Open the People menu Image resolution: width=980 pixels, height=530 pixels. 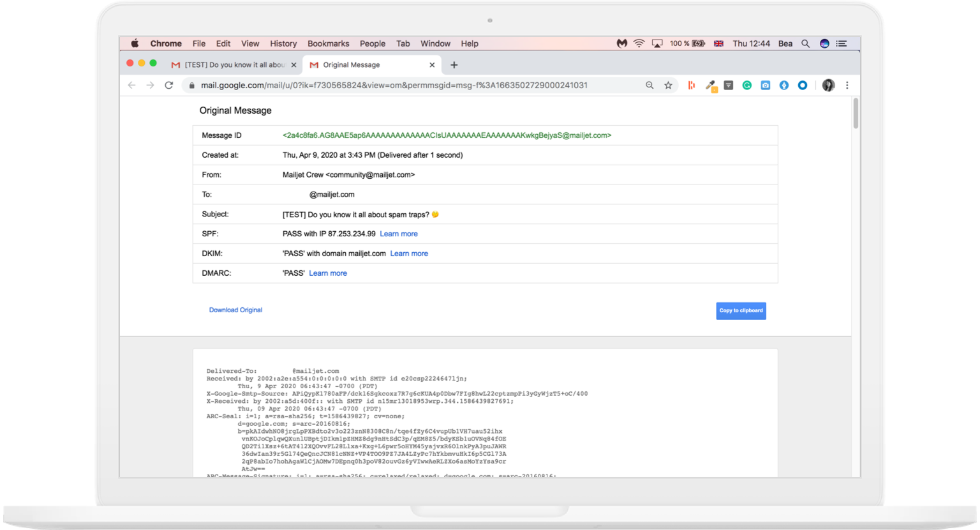pos(373,43)
